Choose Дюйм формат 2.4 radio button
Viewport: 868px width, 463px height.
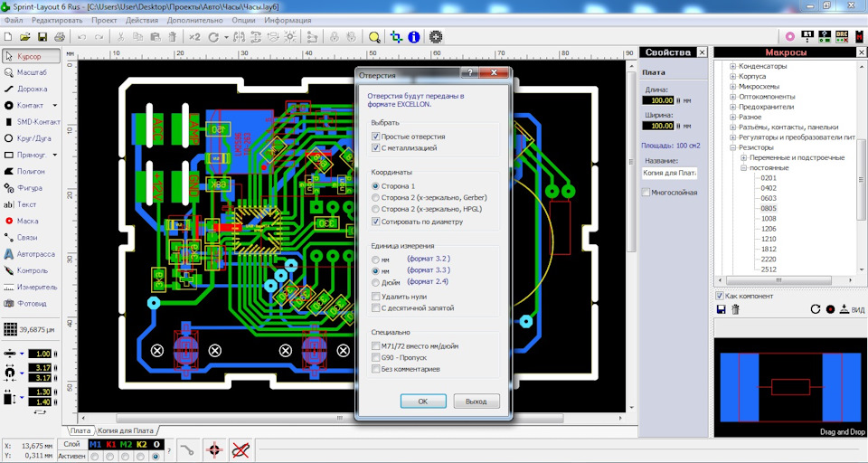point(376,282)
